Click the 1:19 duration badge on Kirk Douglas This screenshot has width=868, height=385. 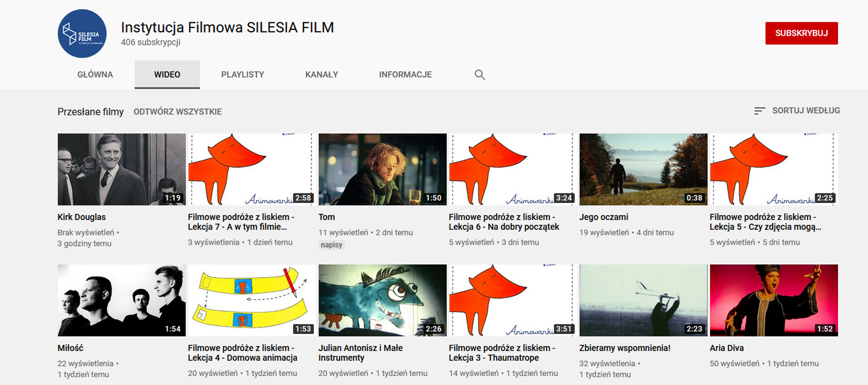[x=172, y=198]
